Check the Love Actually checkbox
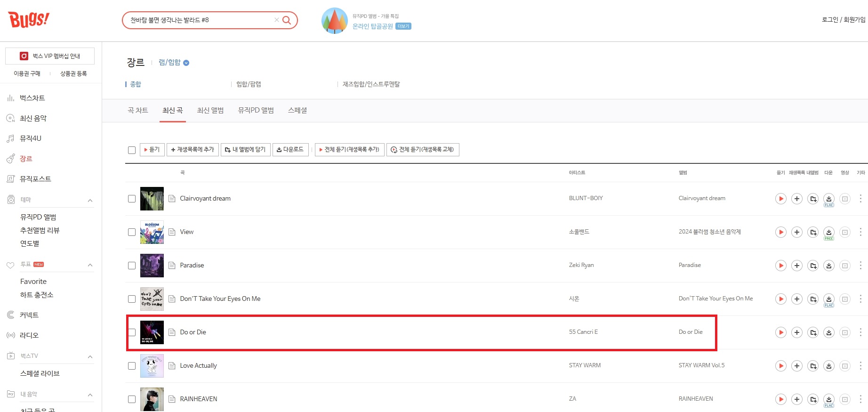 [x=132, y=366]
